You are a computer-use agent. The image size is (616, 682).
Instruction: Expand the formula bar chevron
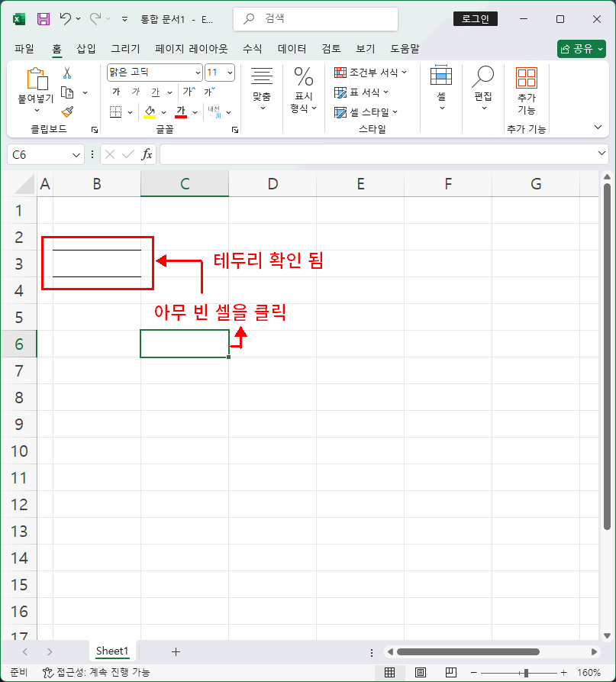pos(601,153)
